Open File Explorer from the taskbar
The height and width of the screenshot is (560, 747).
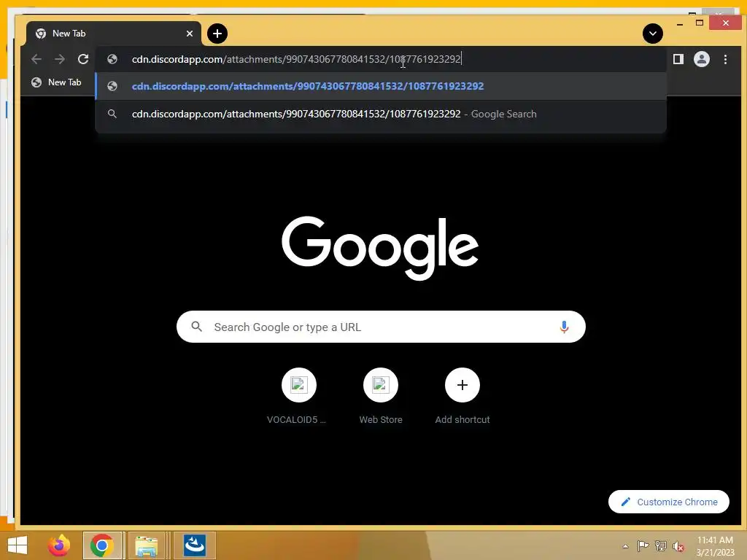tap(146, 545)
